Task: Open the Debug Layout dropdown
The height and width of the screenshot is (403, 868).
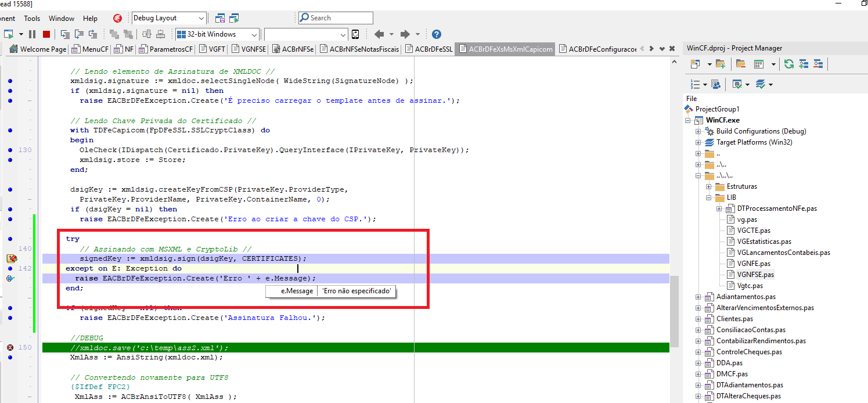Action: click(201, 18)
